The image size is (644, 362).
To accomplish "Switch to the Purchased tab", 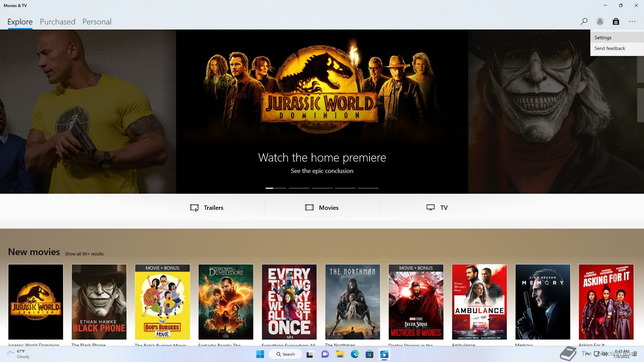I will click(x=57, y=22).
